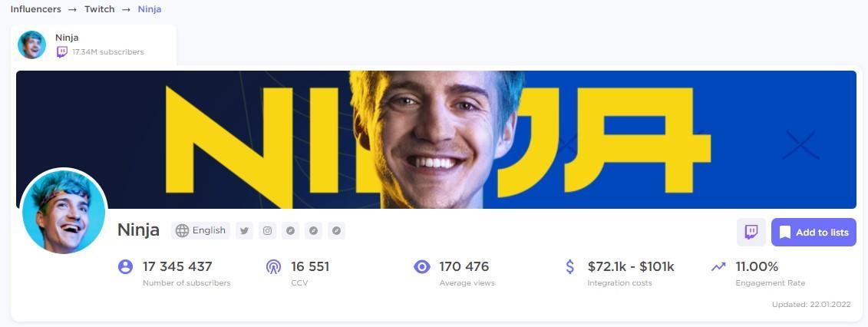The width and height of the screenshot is (868, 327).
Task: Click the middle compass link icon
Action: pos(313,231)
